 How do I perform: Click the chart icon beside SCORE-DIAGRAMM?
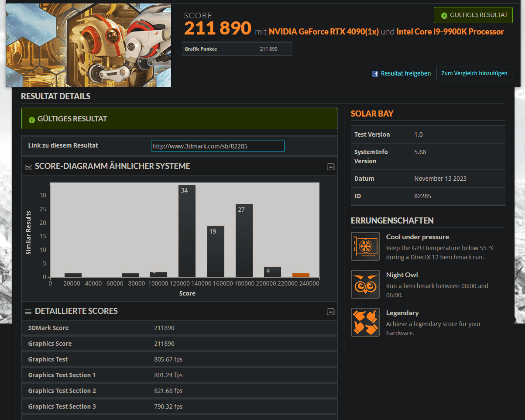[28, 167]
